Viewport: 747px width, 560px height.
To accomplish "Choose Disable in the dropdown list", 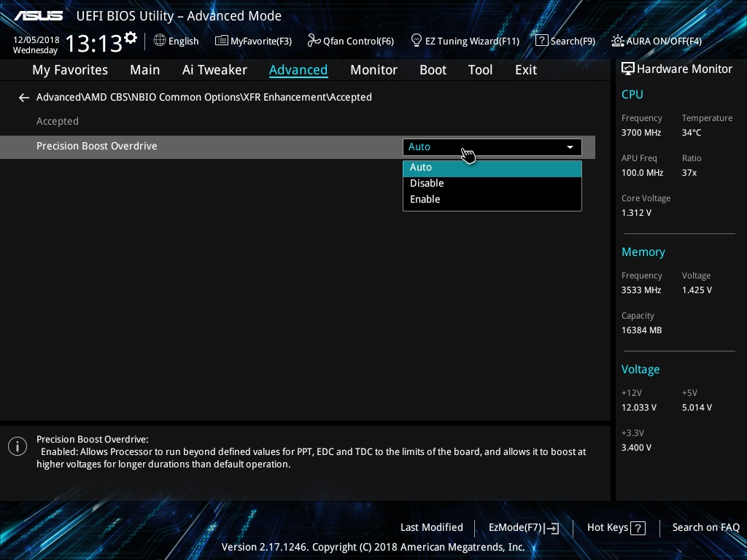I will pos(492,183).
